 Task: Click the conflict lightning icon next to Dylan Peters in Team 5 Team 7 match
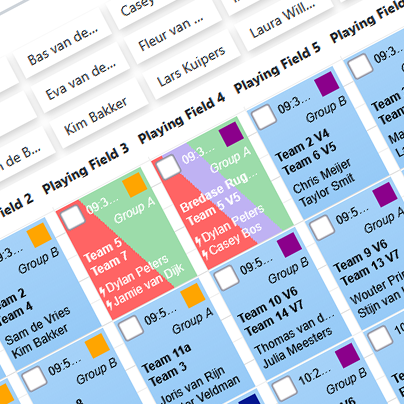pos(103,291)
